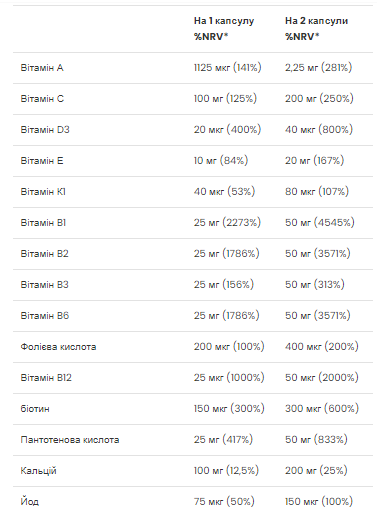
Task: Click the Йод 150 мкг (100%) value
Action: 319,502
